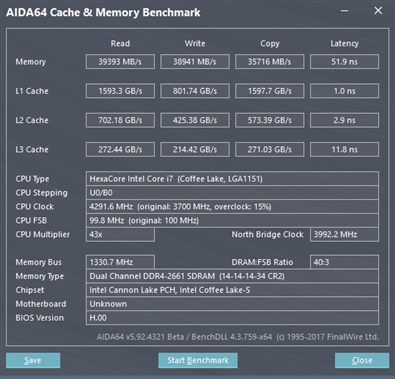
Task: Select the North Bridge Clock value
Action: (344, 235)
